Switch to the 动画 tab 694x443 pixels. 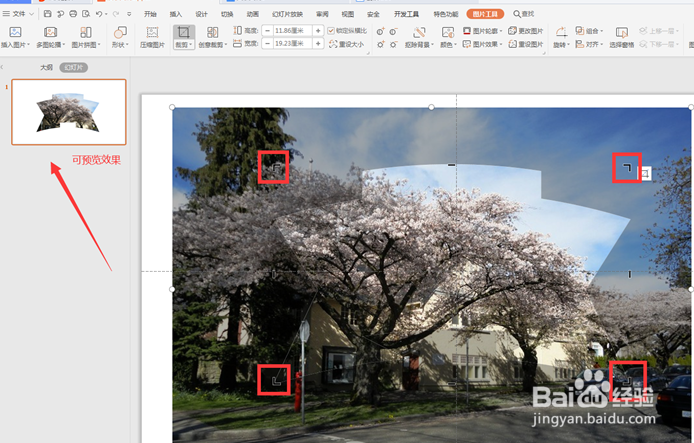click(253, 14)
